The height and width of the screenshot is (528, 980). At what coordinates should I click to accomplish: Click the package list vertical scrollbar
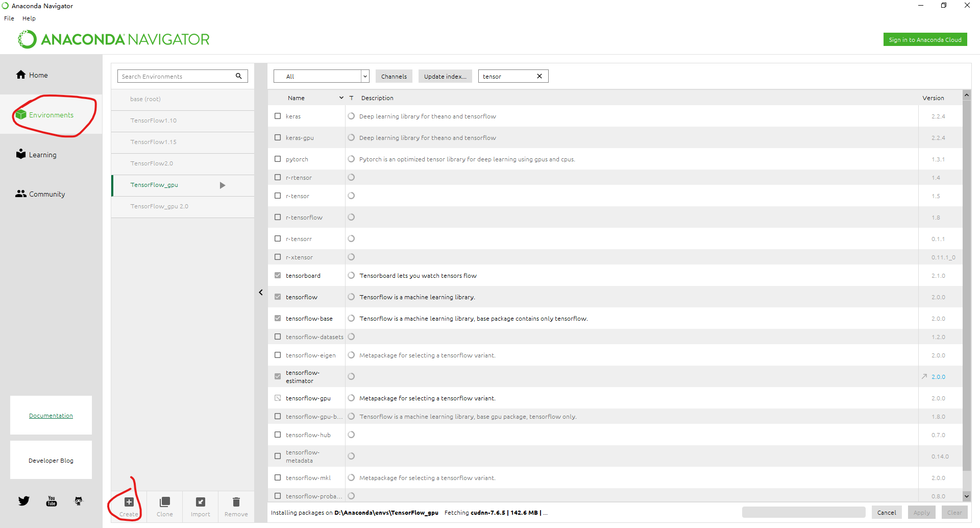(x=967, y=286)
